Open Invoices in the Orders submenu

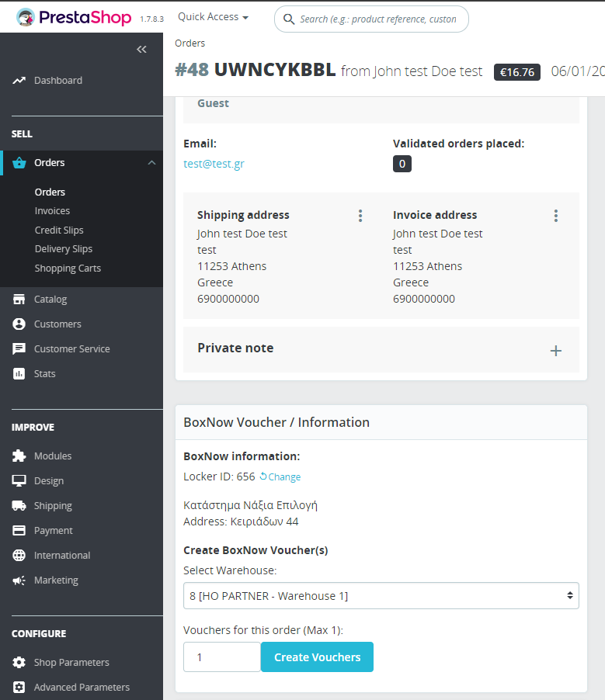52,211
